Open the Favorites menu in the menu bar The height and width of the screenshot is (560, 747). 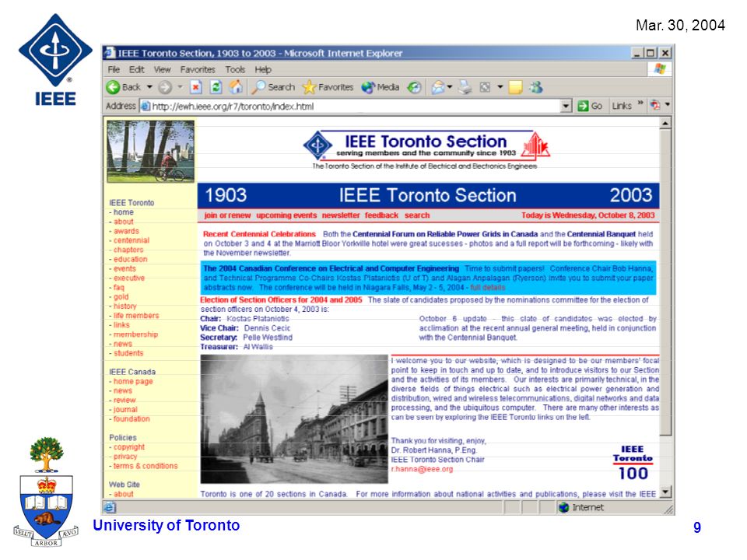198,69
